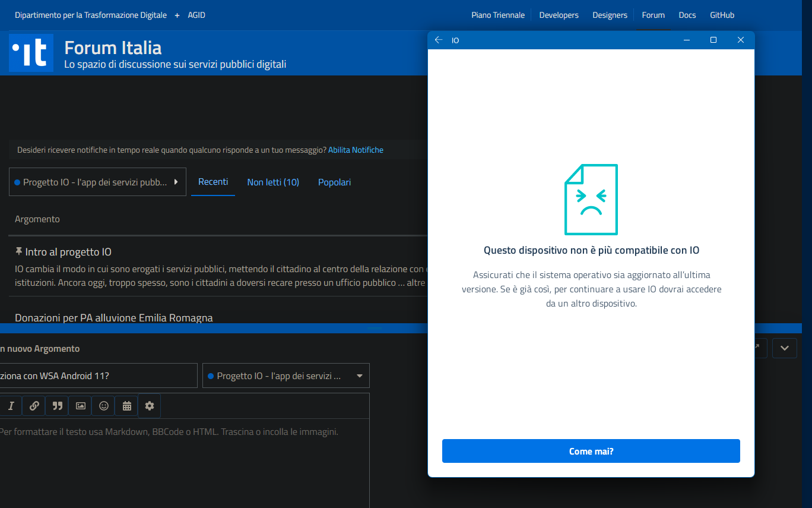The height and width of the screenshot is (508, 812).
Task: Open the composer category dropdown Progetto IO
Action: (286, 376)
